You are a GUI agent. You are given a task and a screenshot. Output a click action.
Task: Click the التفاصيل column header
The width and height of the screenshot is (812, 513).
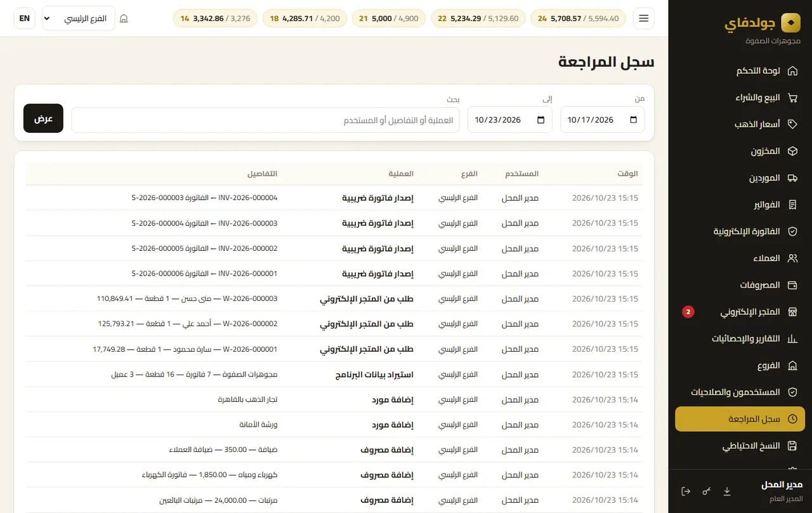pyautogui.click(x=262, y=174)
